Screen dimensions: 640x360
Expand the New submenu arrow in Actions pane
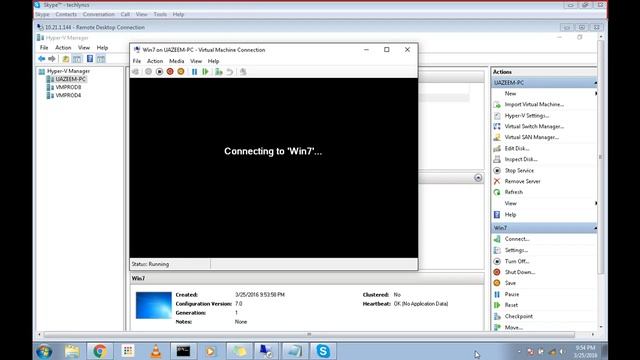pyautogui.click(x=596, y=93)
